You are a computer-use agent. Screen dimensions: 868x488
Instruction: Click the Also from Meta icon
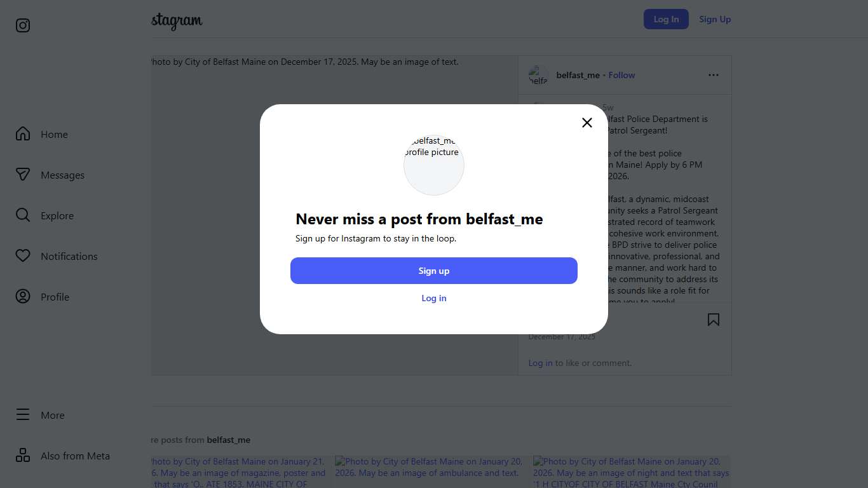point(23,456)
